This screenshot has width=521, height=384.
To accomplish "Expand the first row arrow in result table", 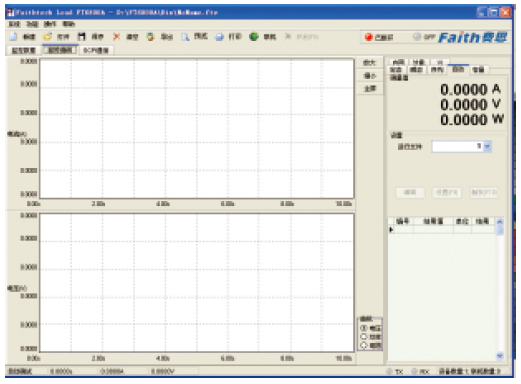I will pyautogui.click(x=391, y=229).
